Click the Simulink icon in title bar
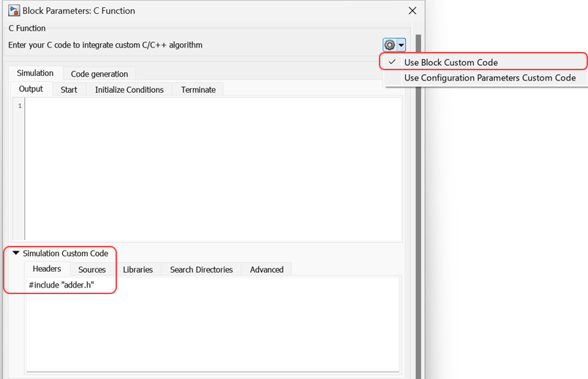Viewport: 588px width, 379px height. click(x=14, y=11)
